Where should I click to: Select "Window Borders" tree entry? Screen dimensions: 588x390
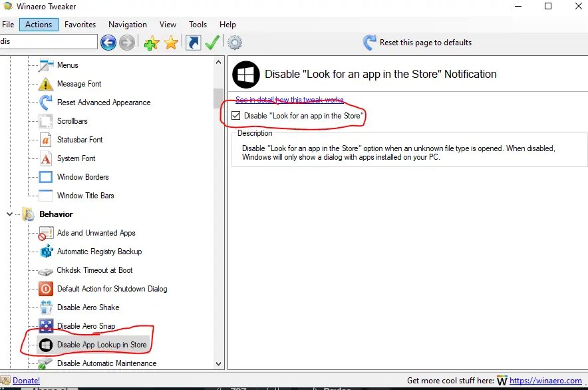click(x=83, y=177)
